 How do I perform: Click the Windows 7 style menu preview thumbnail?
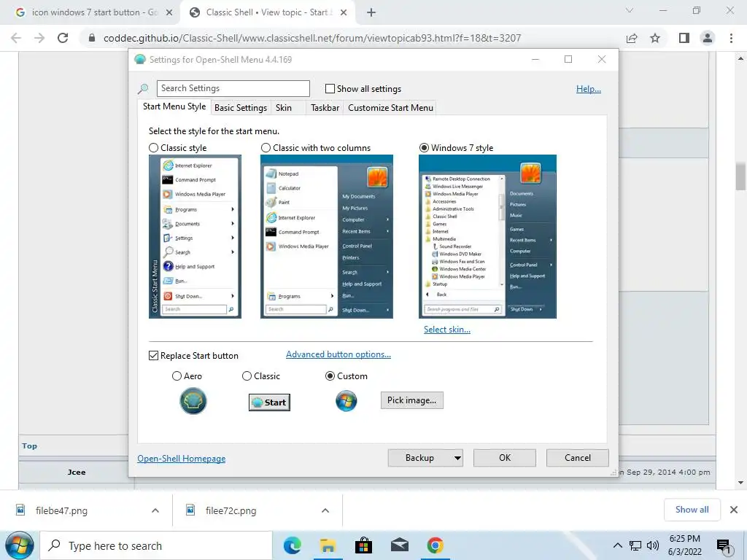coord(487,237)
